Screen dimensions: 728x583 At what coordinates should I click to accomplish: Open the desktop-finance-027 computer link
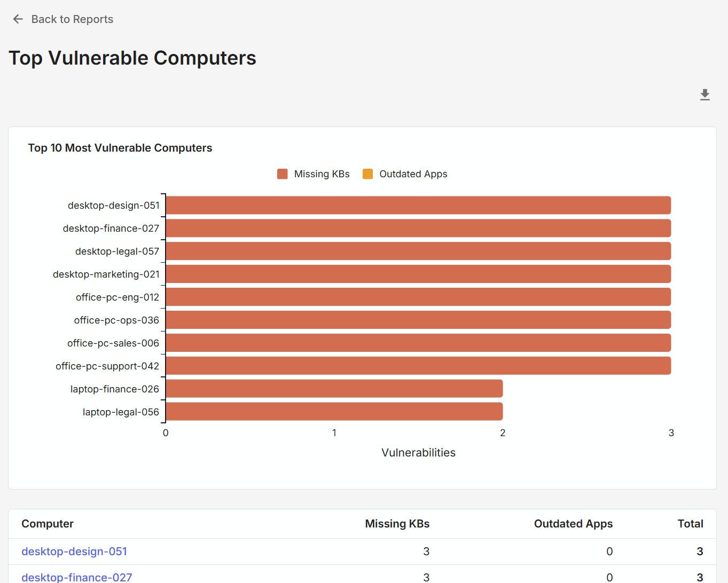tap(76, 577)
